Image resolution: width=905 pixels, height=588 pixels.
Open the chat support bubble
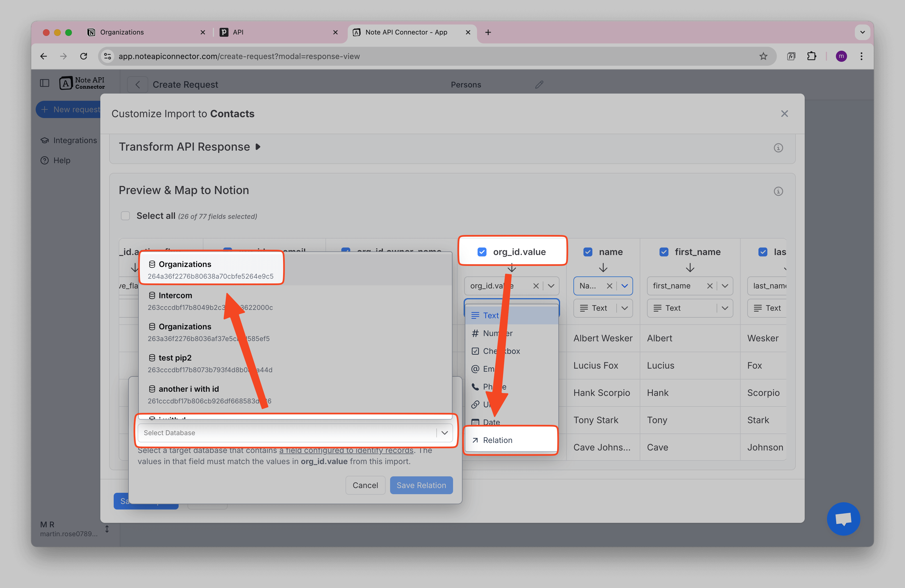(x=843, y=518)
